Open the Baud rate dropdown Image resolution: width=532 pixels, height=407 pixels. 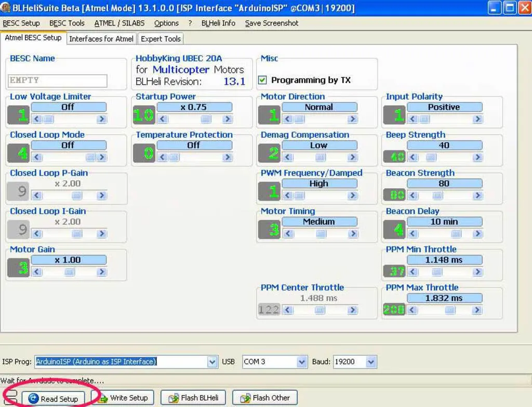point(370,362)
